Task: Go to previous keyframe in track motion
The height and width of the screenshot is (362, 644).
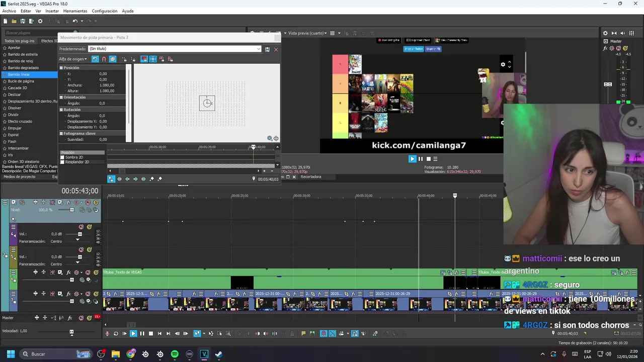Action: click(x=127, y=179)
